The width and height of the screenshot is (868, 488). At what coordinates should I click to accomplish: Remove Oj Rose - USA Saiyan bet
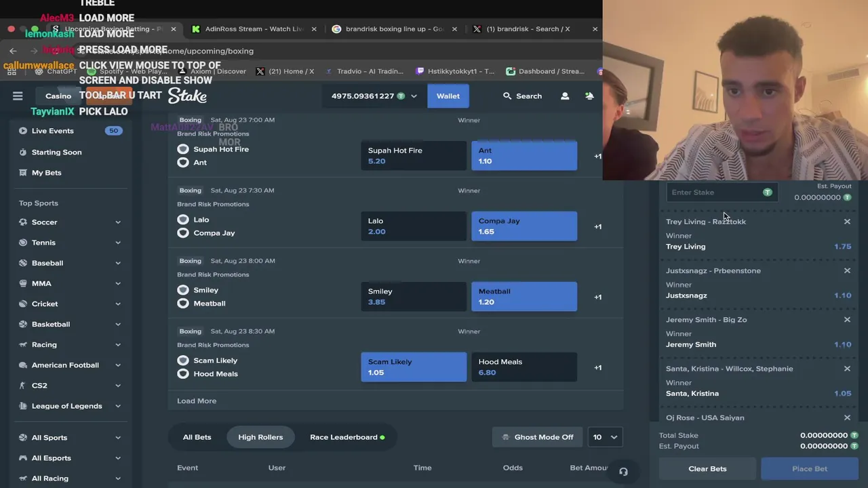click(847, 418)
